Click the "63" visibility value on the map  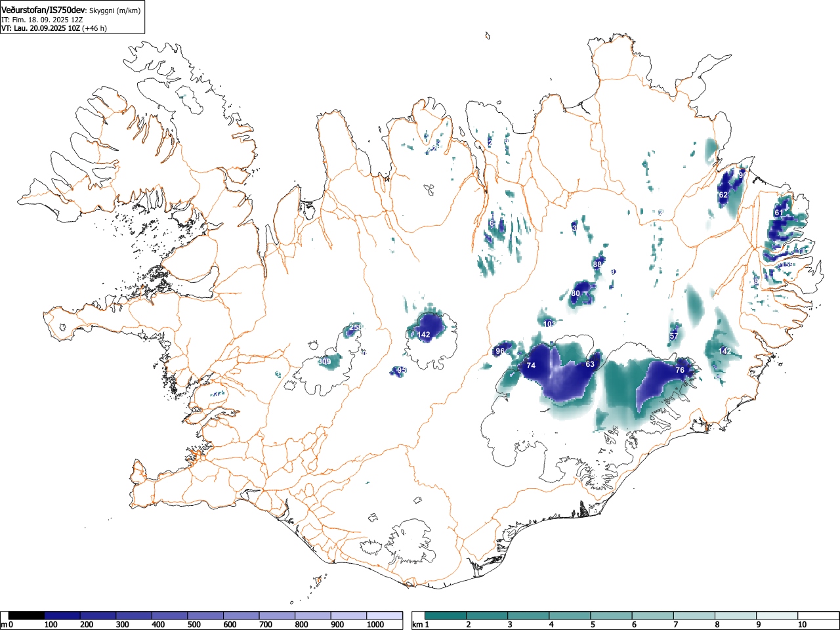point(590,364)
